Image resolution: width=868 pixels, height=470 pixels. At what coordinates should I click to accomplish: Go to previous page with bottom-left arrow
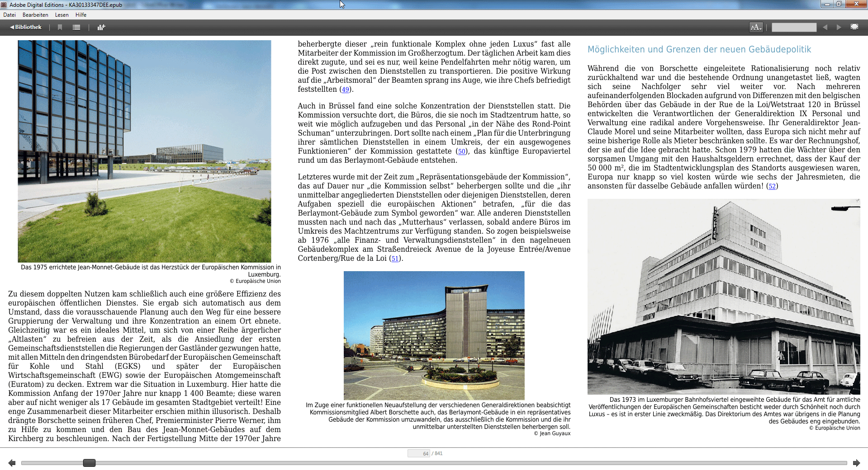pyautogui.click(x=12, y=463)
